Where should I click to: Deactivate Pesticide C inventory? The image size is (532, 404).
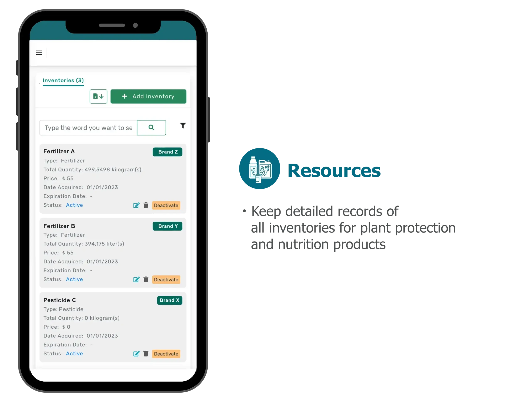166,354
